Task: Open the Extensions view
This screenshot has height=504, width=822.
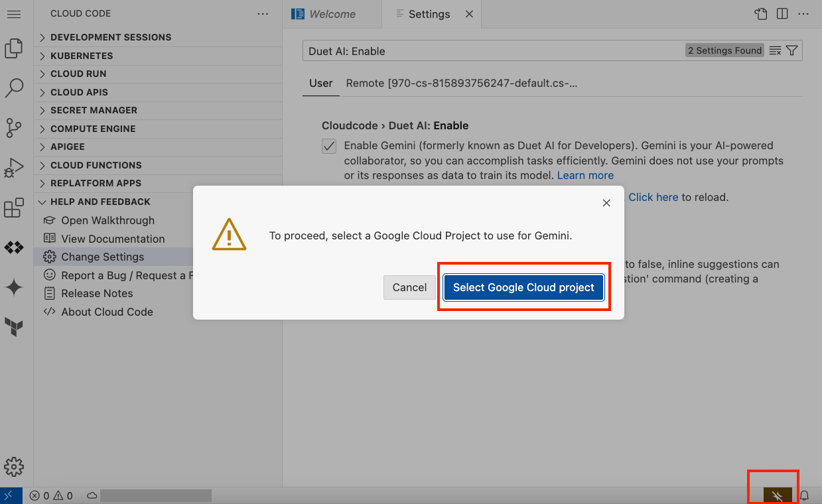Action: pyautogui.click(x=15, y=207)
